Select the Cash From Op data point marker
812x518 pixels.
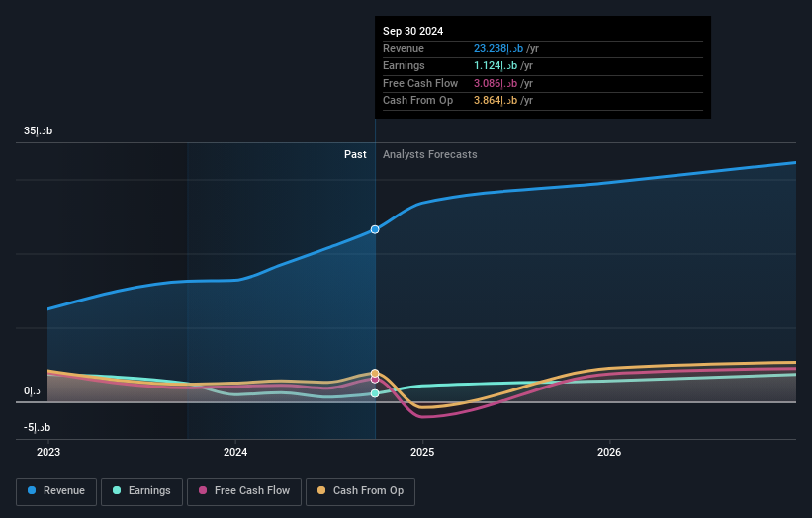coord(375,373)
